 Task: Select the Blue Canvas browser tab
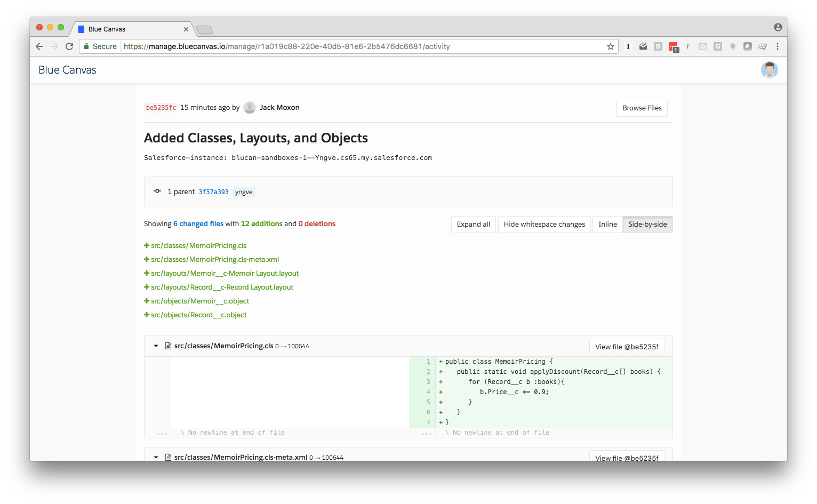133,29
